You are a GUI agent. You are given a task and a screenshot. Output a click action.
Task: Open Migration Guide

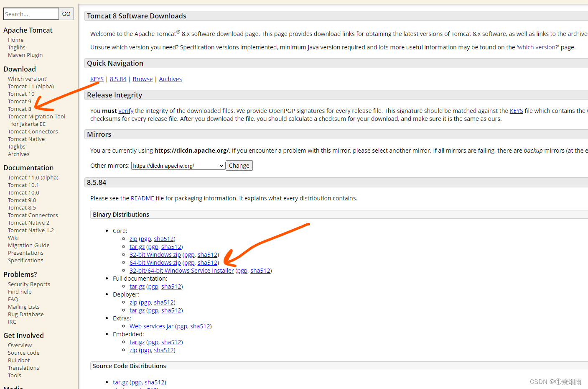click(28, 246)
